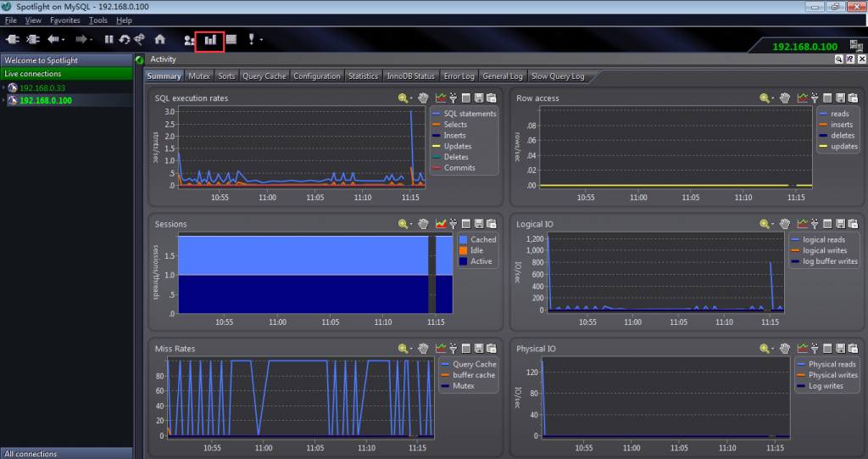Go back using the left arrow icon
The image size is (868, 459).
click(53, 39)
